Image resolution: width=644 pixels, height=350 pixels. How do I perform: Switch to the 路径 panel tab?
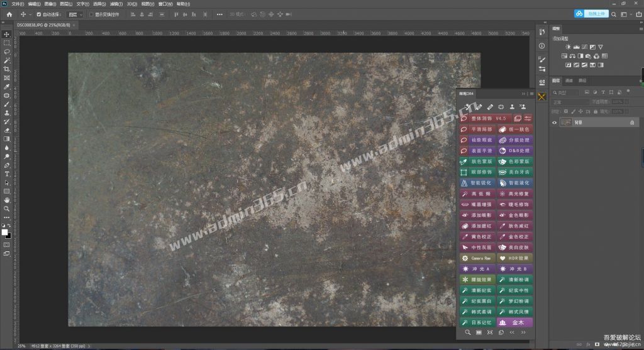point(582,80)
